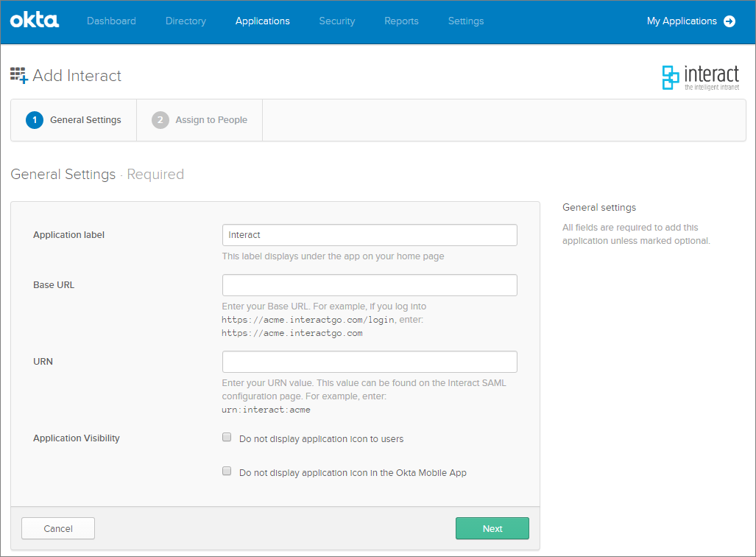This screenshot has width=756, height=557.
Task: Select the General Settings tab
Action: click(x=74, y=120)
